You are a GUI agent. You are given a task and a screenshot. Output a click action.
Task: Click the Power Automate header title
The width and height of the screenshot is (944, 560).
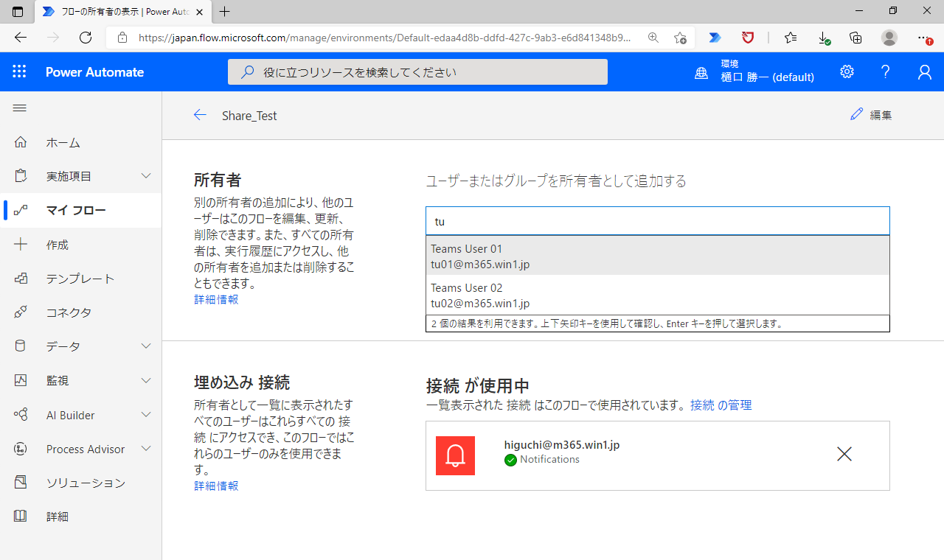[x=94, y=72]
